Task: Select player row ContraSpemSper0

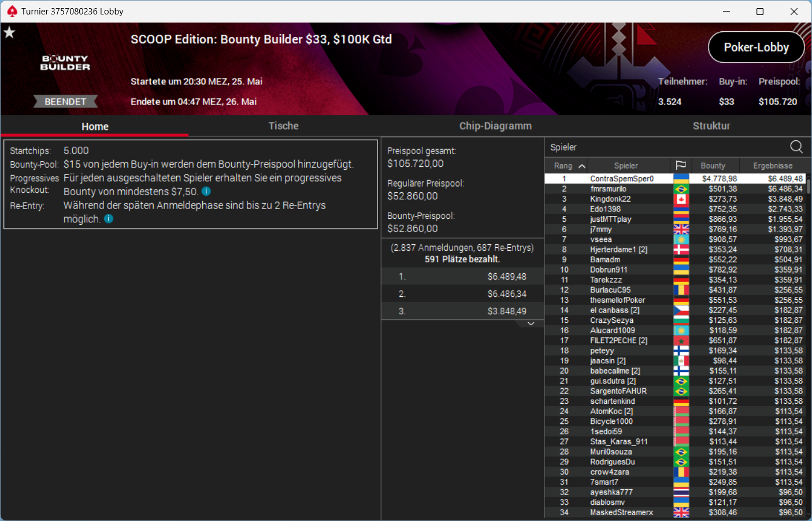Action: click(675, 179)
